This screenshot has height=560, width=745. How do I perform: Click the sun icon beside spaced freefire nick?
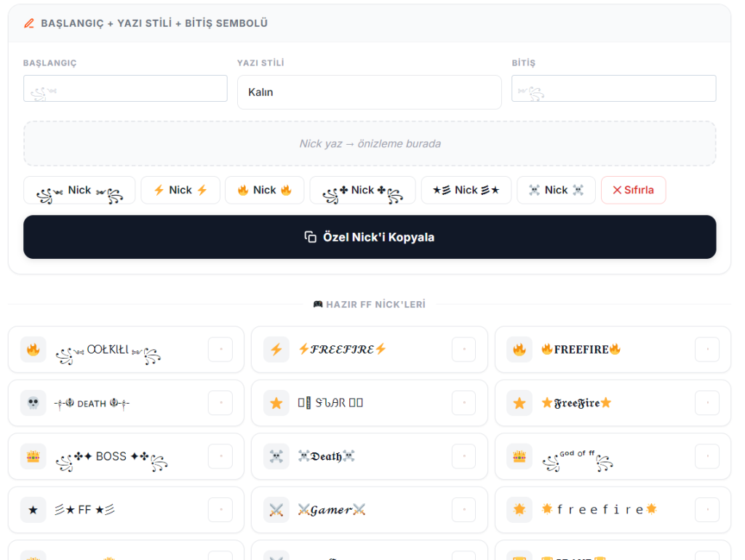pos(519,510)
